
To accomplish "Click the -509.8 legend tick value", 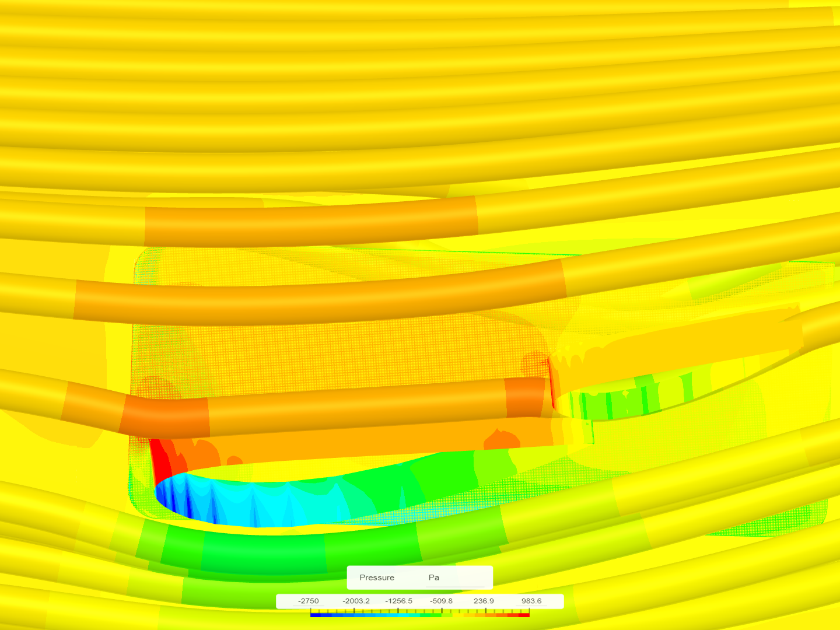I will pyautogui.click(x=441, y=601).
